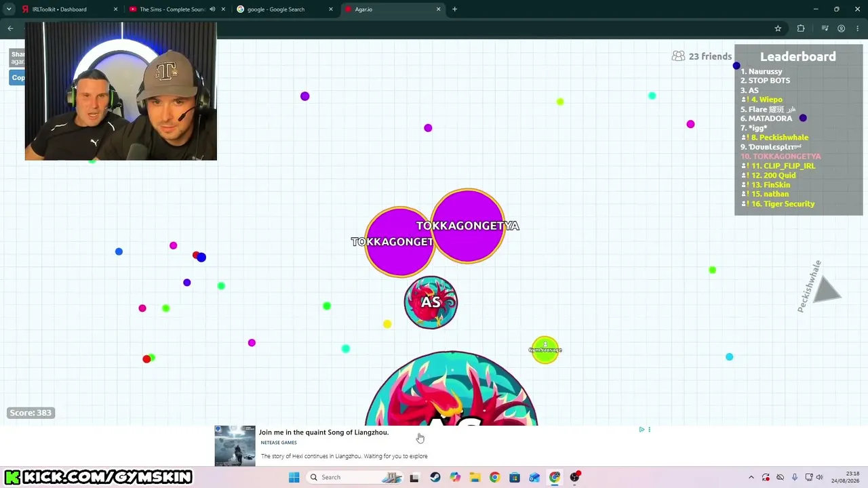Click the friends group icon
The image size is (868, 488).
(678, 56)
